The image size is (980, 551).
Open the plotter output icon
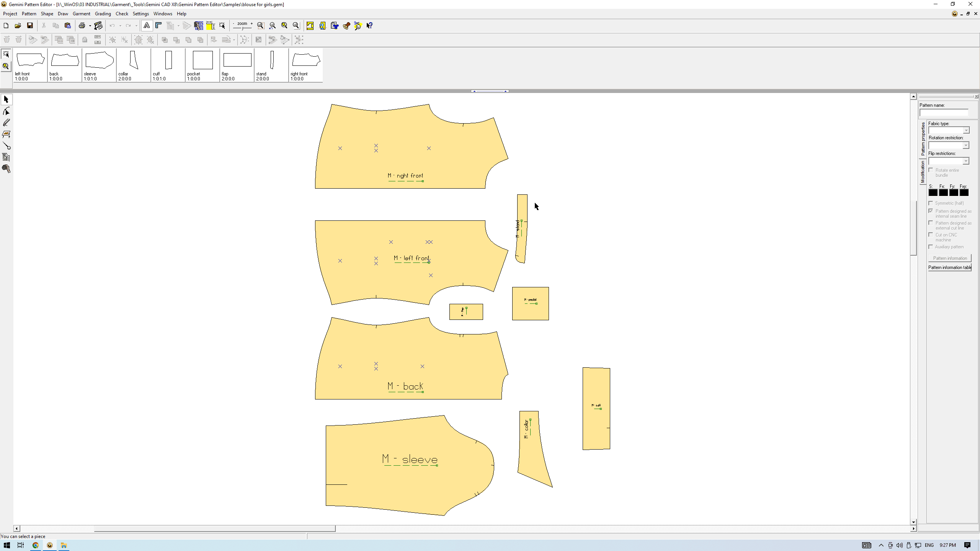click(x=98, y=26)
